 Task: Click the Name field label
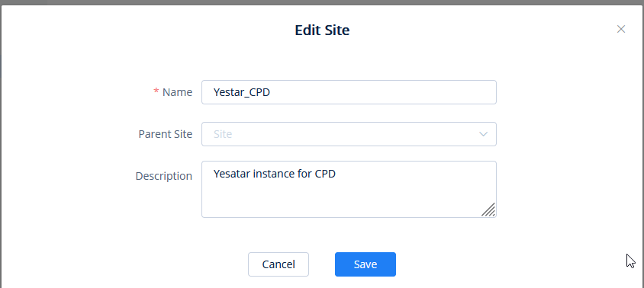pos(178,92)
